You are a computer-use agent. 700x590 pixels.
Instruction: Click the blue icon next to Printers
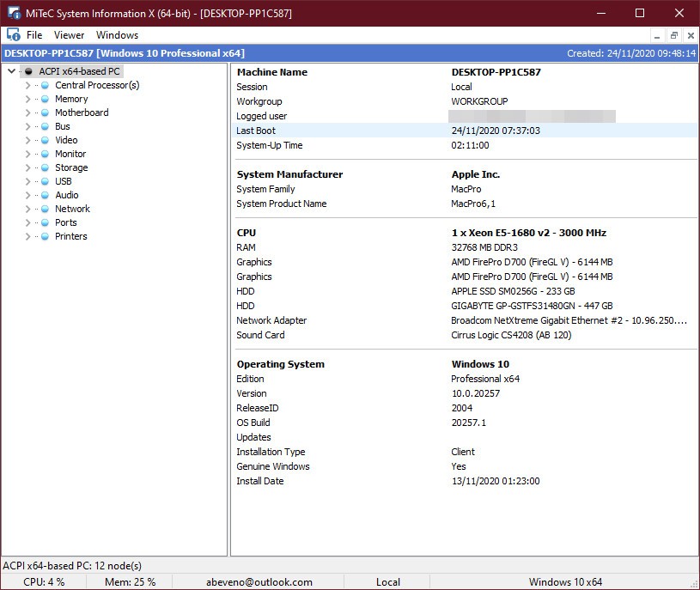tap(45, 236)
